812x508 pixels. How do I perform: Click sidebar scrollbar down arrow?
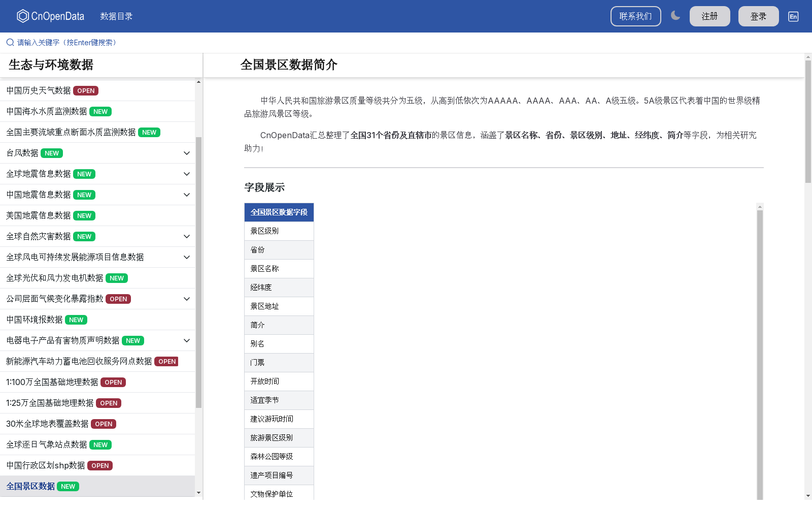(x=198, y=493)
